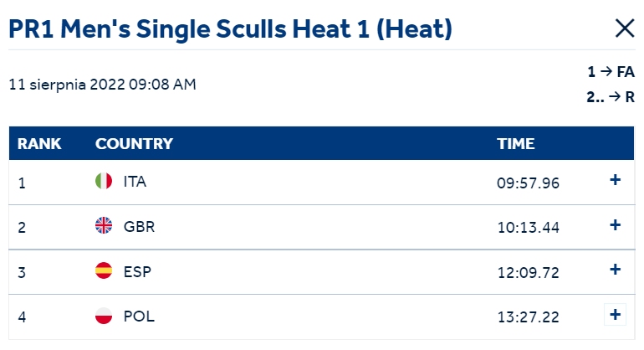644x350 pixels.
Task: Click the Italy flag icon
Action: tap(104, 181)
